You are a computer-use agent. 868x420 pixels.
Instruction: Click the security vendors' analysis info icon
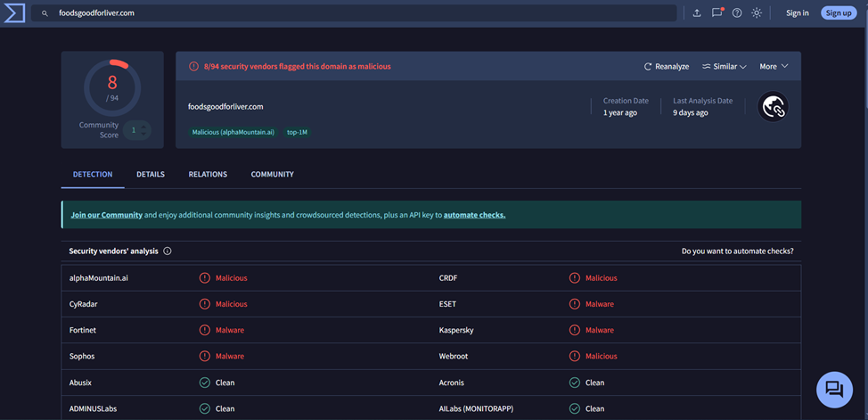click(168, 251)
